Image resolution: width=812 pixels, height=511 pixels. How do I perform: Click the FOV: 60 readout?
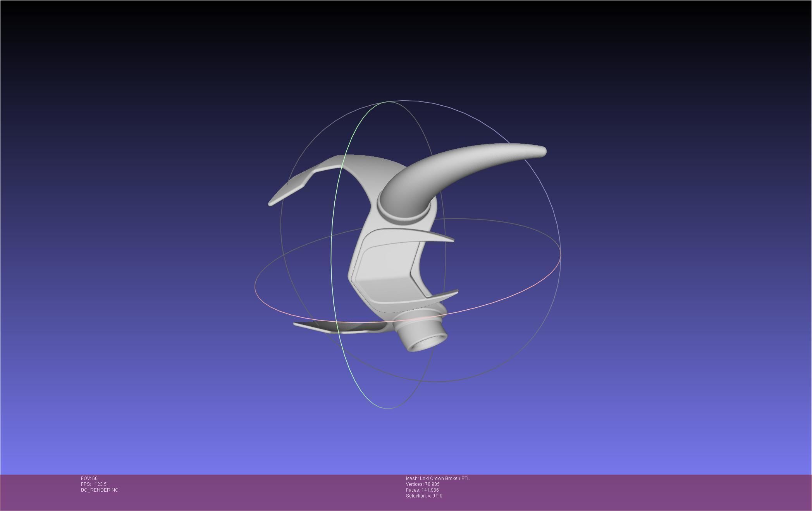pos(89,478)
